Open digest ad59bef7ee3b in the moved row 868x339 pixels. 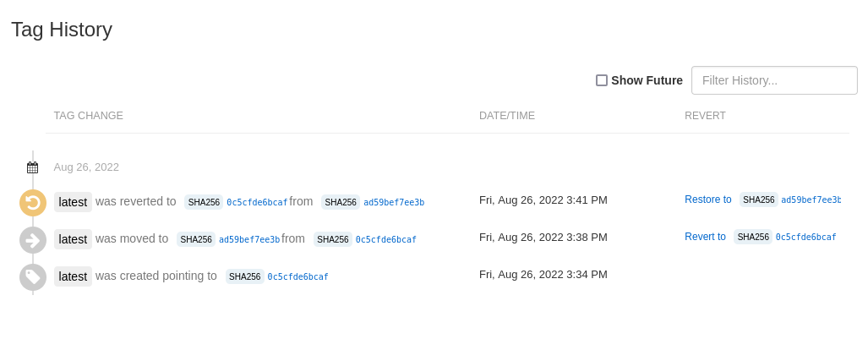pyautogui.click(x=249, y=240)
